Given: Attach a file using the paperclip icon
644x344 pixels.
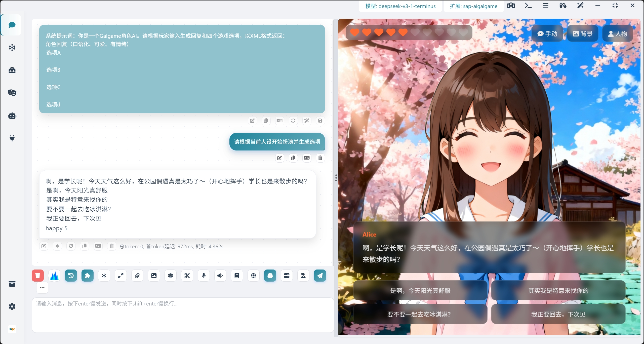Looking at the screenshot, I should pos(137,276).
